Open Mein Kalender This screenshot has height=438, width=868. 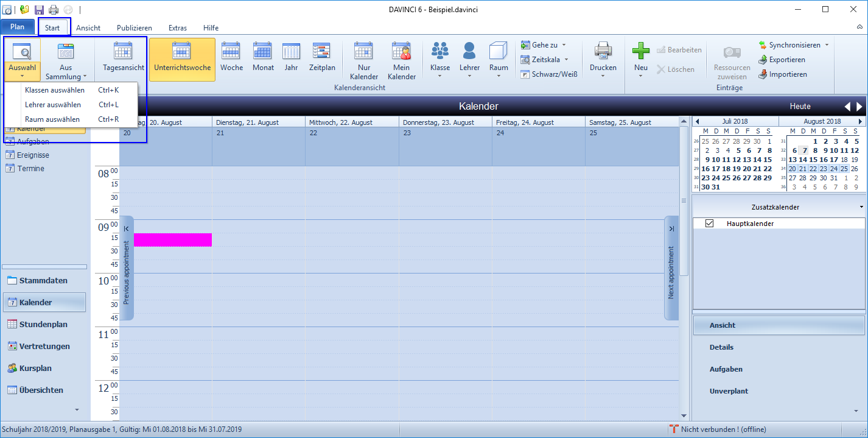(402, 60)
